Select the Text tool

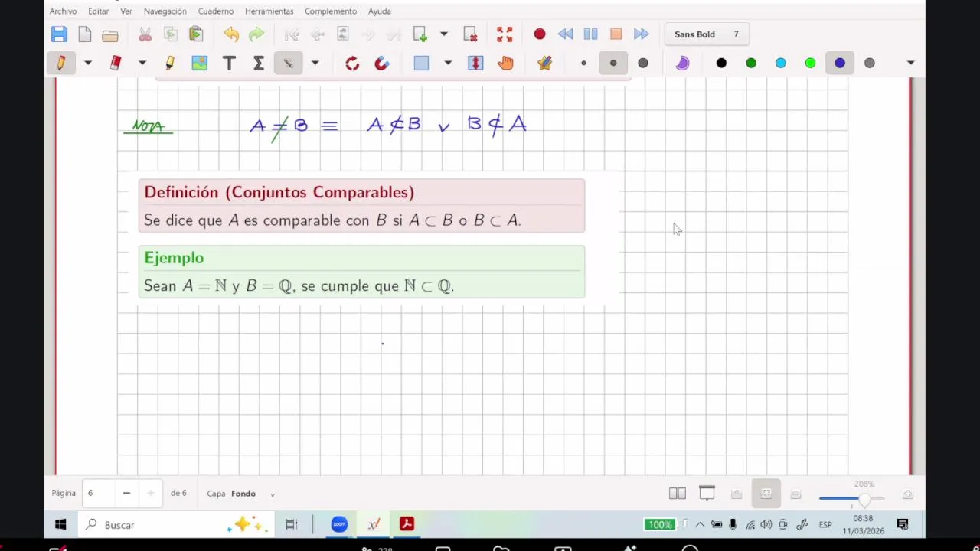click(229, 63)
